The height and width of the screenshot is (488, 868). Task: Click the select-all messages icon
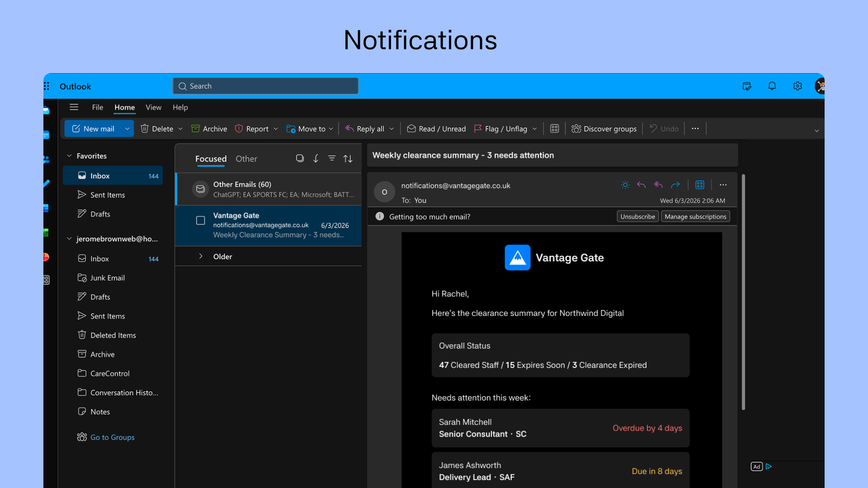coord(300,159)
